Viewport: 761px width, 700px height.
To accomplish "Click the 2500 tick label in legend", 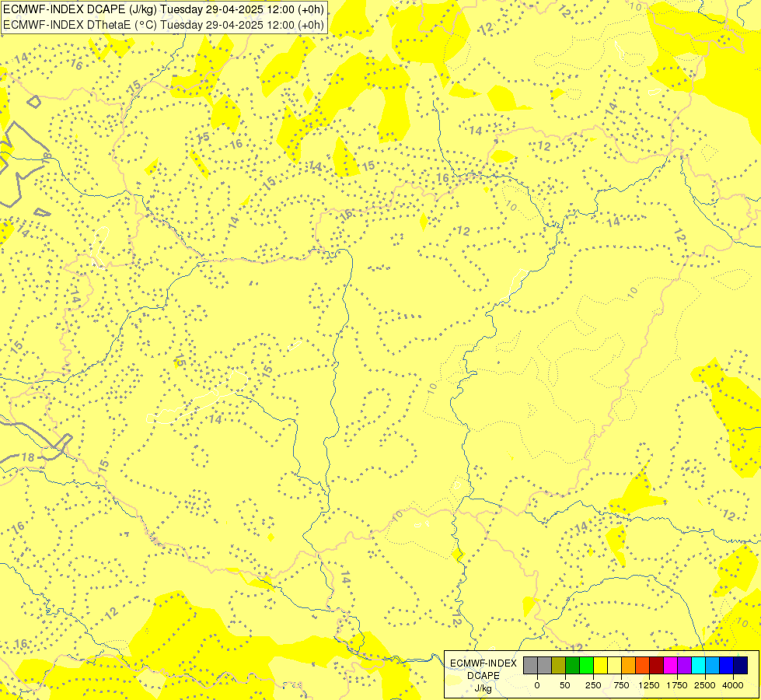I will (x=705, y=685).
